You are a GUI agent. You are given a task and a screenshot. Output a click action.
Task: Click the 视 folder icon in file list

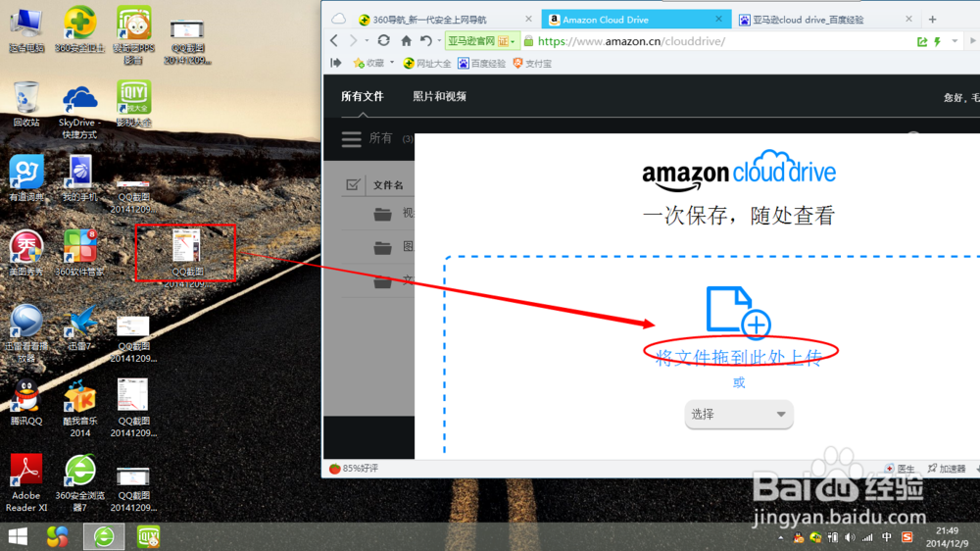pyautogui.click(x=382, y=214)
